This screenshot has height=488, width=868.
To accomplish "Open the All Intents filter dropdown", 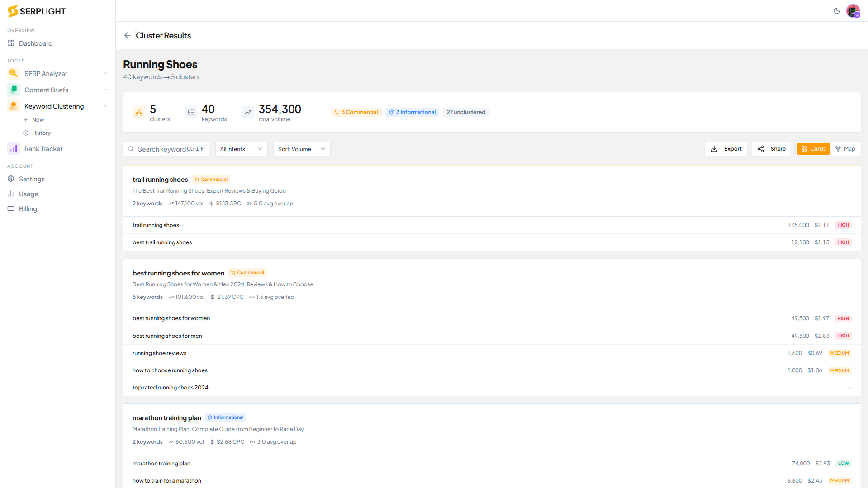I will pyautogui.click(x=241, y=148).
